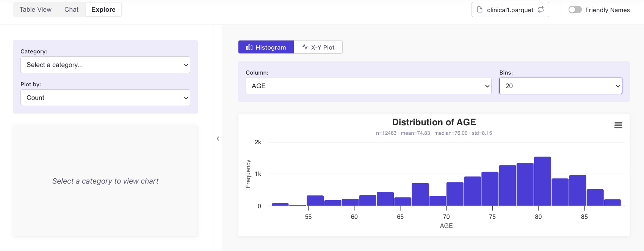The width and height of the screenshot is (644, 251).
Task: Click the Plot by: field label
Action: (31, 84)
